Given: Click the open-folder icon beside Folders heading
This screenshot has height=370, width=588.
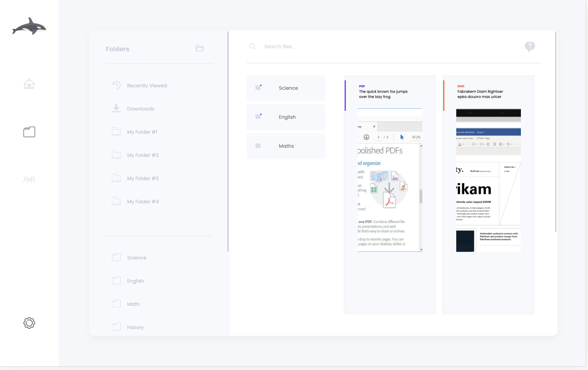Looking at the screenshot, I should 200,49.
